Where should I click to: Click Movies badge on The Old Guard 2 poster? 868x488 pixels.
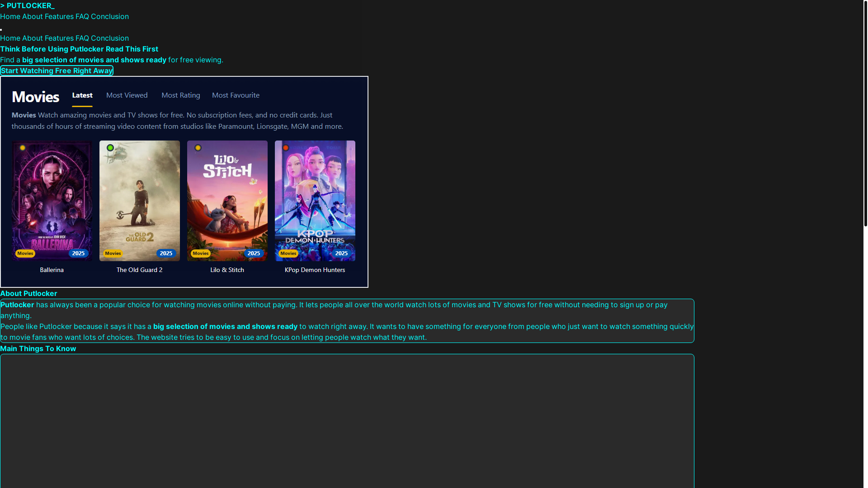113,253
